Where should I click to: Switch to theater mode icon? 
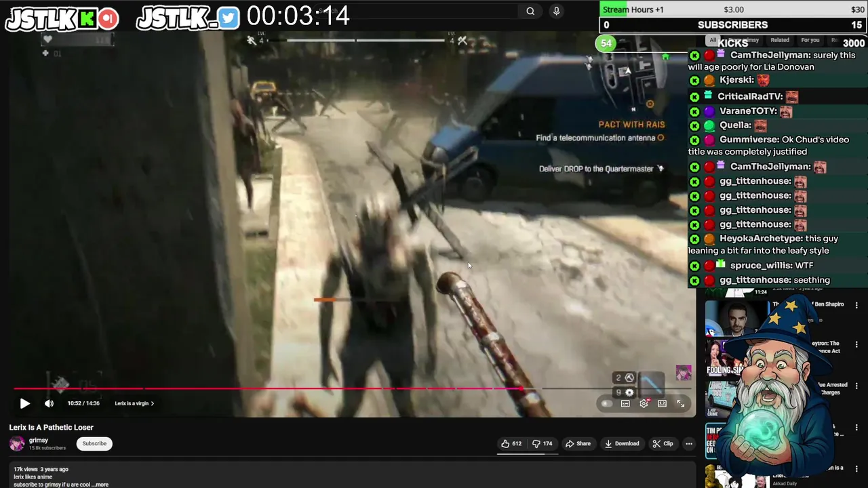[x=662, y=403]
